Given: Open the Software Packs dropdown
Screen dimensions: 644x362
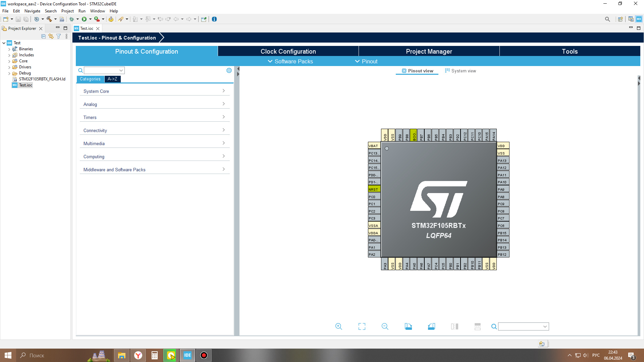Looking at the screenshot, I should tap(290, 61).
